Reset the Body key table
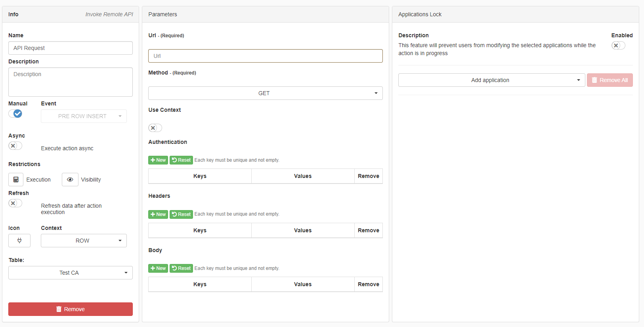The width and height of the screenshot is (644, 327). 181,268
